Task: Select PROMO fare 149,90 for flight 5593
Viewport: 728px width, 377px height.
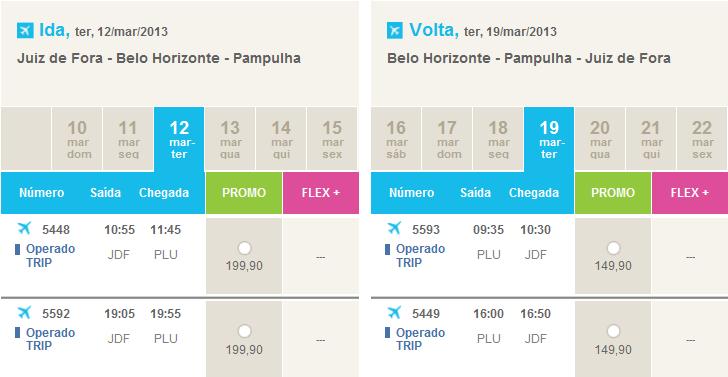Action: (613, 248)
